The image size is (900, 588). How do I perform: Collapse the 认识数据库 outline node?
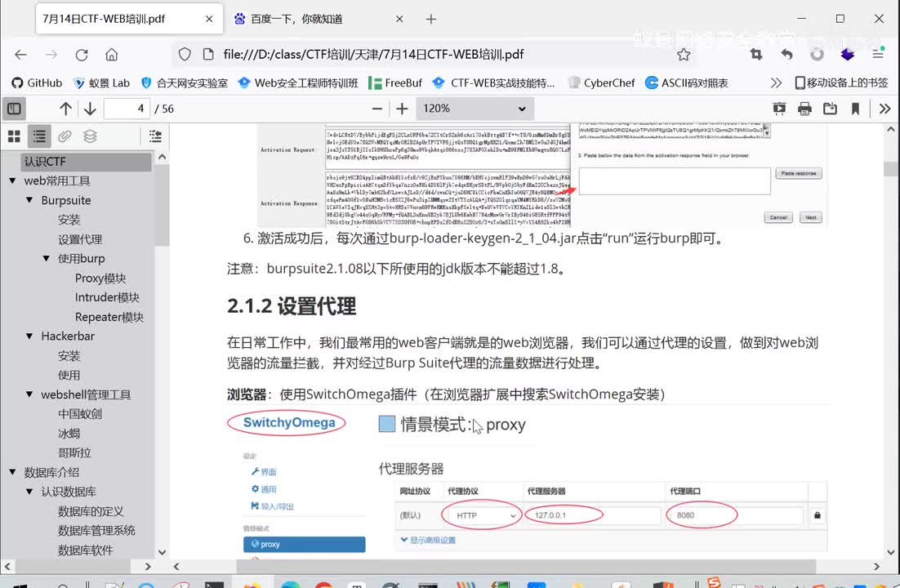[29, 492]
